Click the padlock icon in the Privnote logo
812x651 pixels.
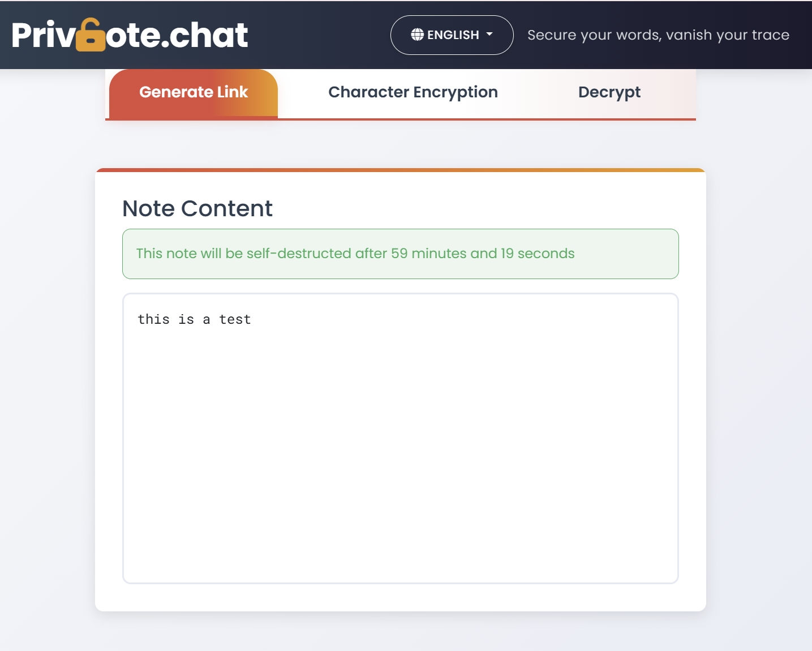[x=91, y=34]
